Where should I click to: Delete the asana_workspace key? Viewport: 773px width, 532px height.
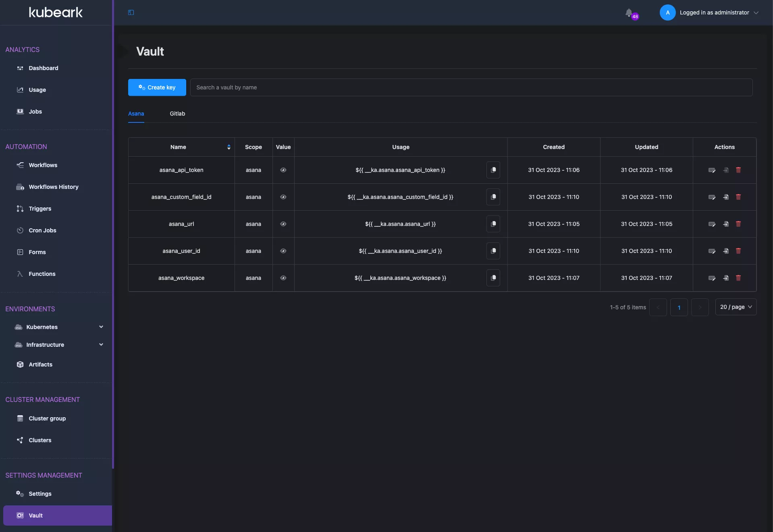738,278
